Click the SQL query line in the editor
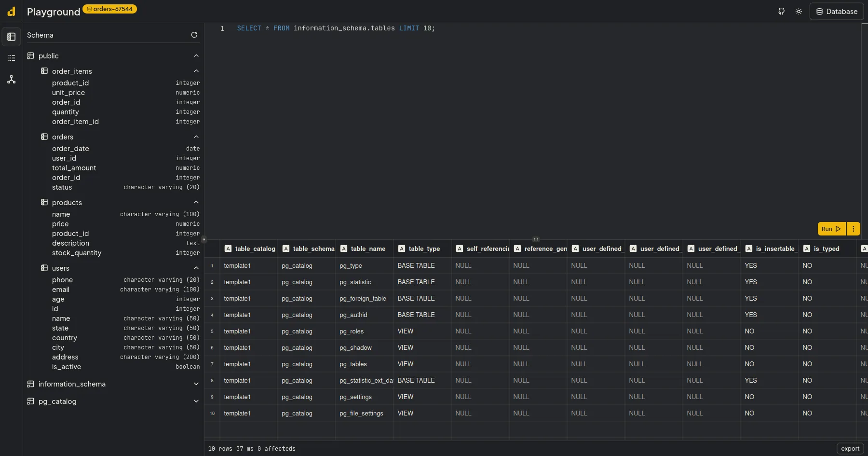868x456 pixels. click(x=335, y=28)
